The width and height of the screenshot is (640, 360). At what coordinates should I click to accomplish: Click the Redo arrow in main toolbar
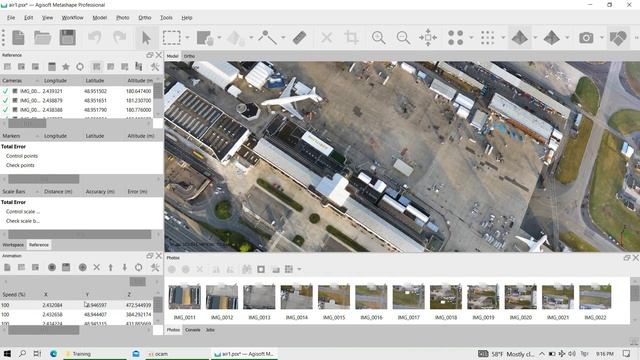(119, 38)
